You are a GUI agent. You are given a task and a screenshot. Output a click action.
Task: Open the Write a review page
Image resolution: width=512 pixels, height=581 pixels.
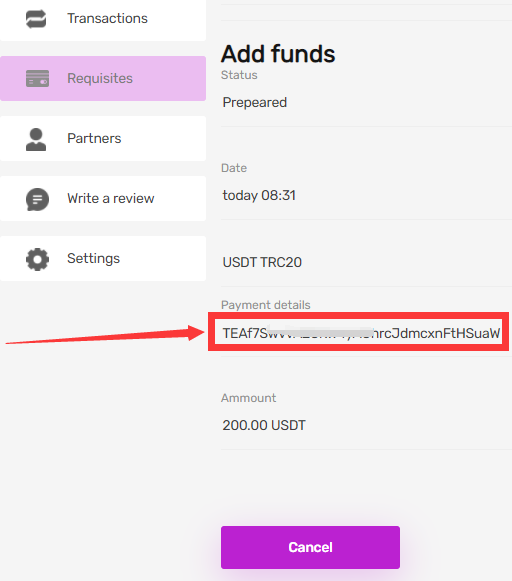[103, 199]
